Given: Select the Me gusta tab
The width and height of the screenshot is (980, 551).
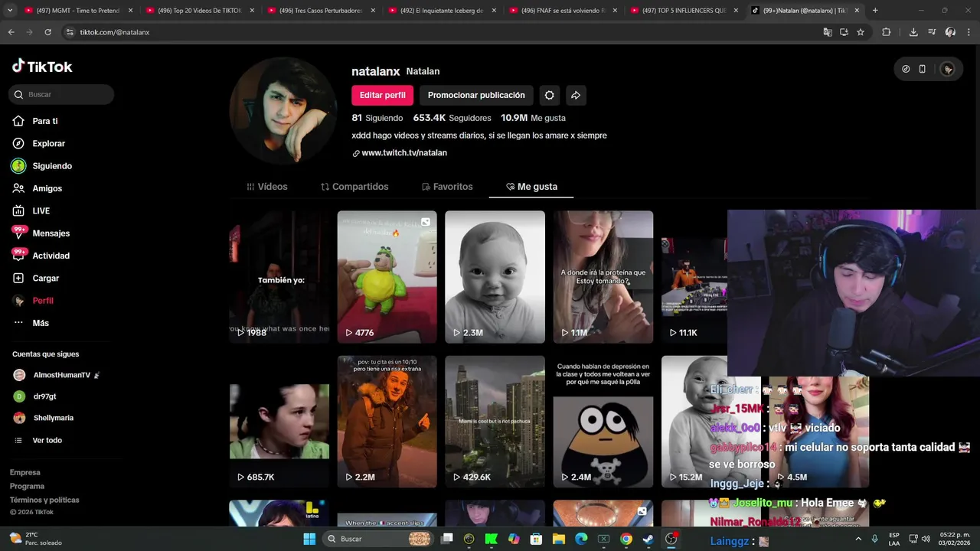Looking at the screenshot, I should tap(531, 187).
